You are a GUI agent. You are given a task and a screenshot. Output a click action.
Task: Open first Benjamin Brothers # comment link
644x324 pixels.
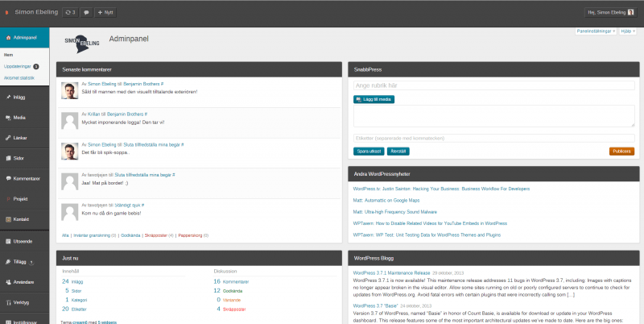[143, 84]
